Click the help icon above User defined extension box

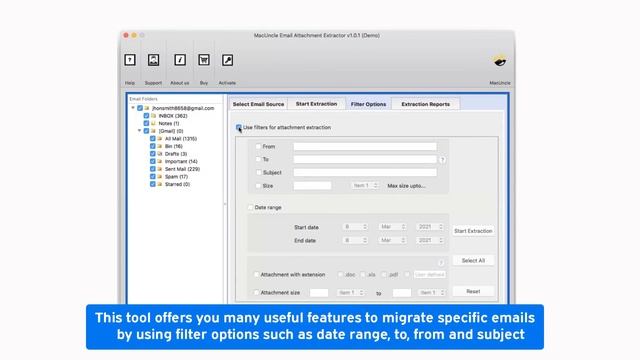coord(441,263)
